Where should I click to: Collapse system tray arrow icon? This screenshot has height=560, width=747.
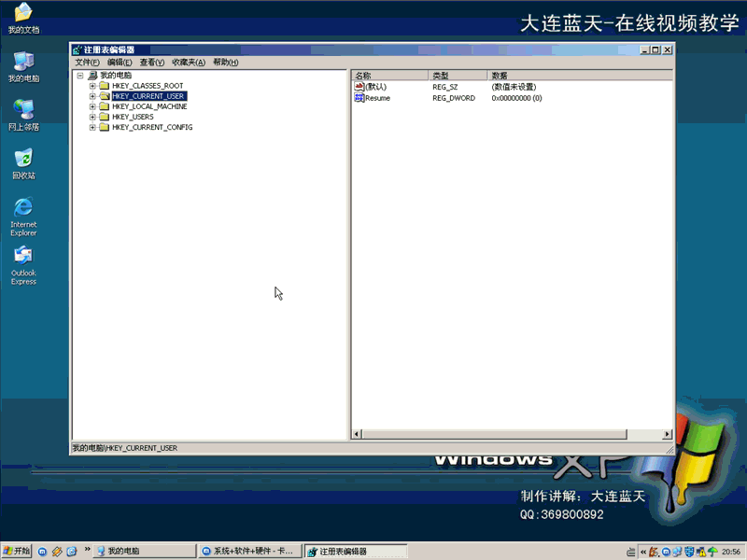pyautogui.click(x=643, y=552)
